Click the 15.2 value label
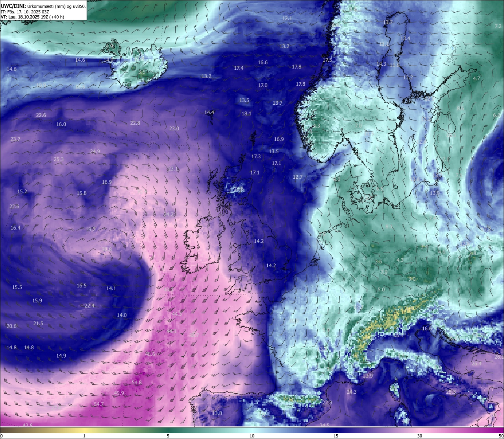Screen dimensions: 504x439 [22, 192]
